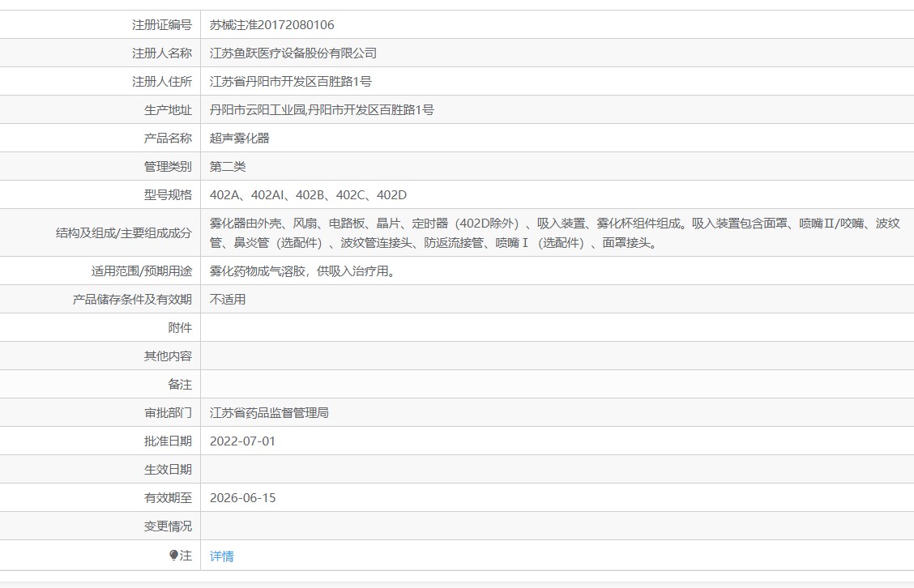Click the lightbulb icon beside 注
The height and width of the screenshot is (588, 914).
tap(173, 555)
